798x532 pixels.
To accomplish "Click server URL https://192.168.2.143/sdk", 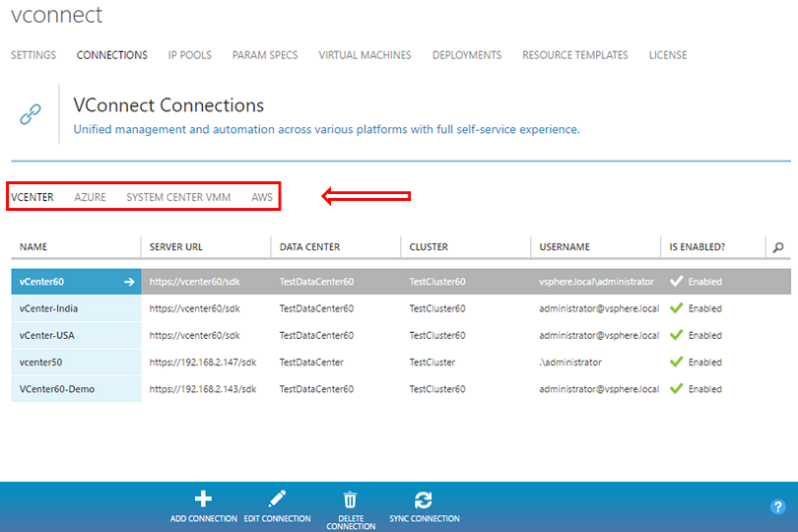I will pyautogui.click(x=203, y=389).
